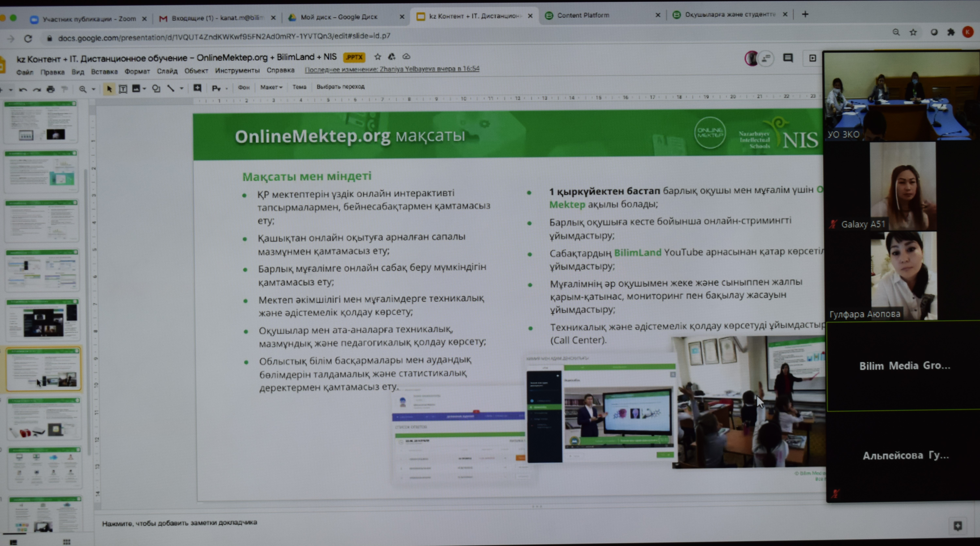Open the Справка menu
This screenshot has width=980, height=546.
pos(280,70)
